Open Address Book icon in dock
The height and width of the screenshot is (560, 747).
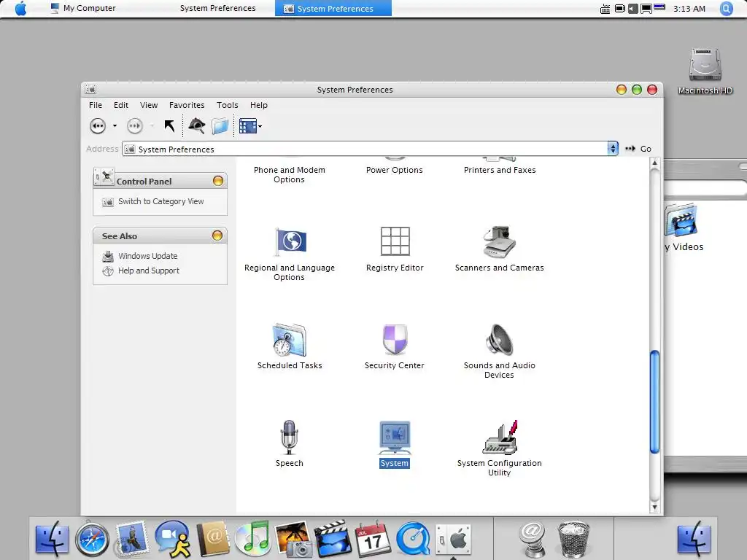point(213,539)
